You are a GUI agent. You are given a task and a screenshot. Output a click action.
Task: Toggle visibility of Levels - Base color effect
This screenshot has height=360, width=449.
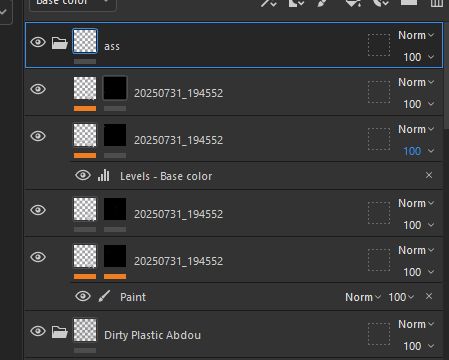click(x=83, y=175)
